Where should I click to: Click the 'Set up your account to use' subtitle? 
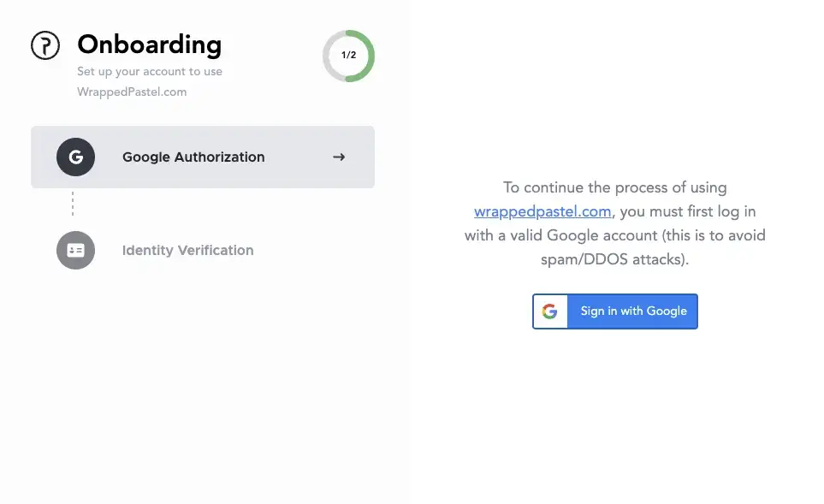[x=150, y=72]
